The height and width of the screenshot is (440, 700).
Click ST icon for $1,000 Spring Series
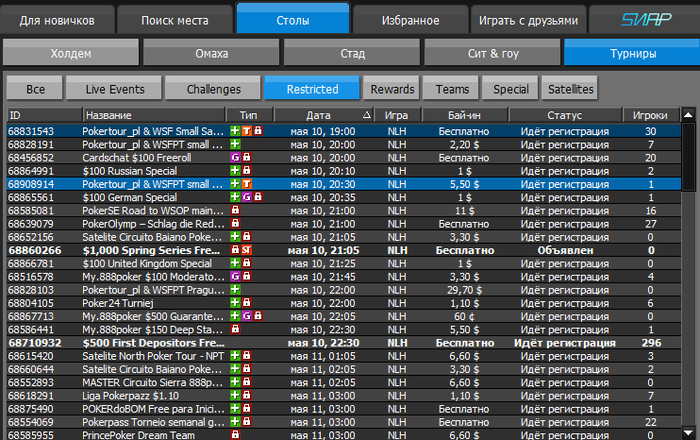(247, 250)
